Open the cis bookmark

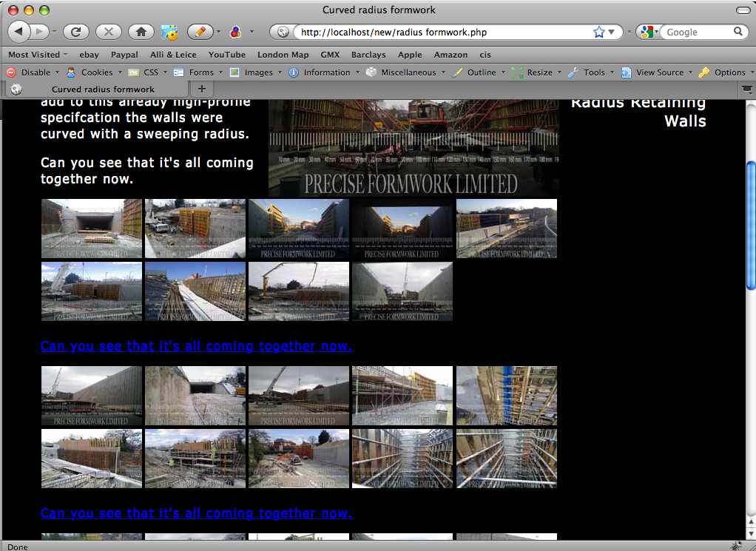[x=485, y=55]
